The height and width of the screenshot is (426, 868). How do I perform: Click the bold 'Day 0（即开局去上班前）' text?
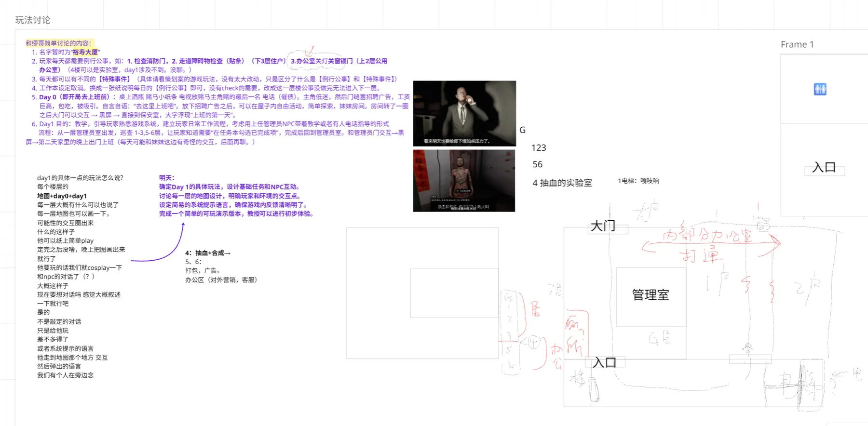click(74, 97)
